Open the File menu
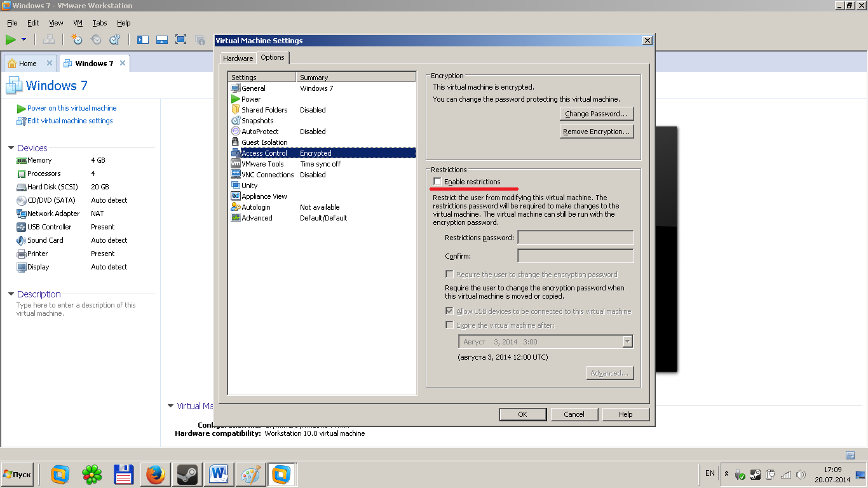This screenshot has height=488, width=868. coord(12,23)
